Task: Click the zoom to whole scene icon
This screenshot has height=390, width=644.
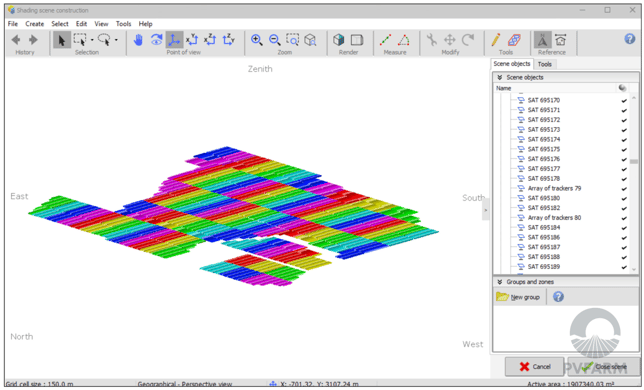Action: 310,40
